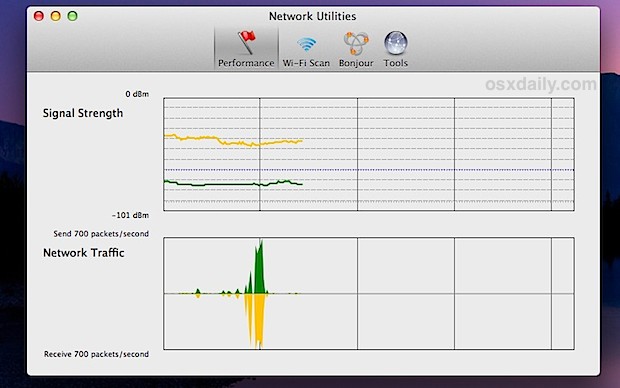Click the 0 dBm axis label

coord(137,94)
